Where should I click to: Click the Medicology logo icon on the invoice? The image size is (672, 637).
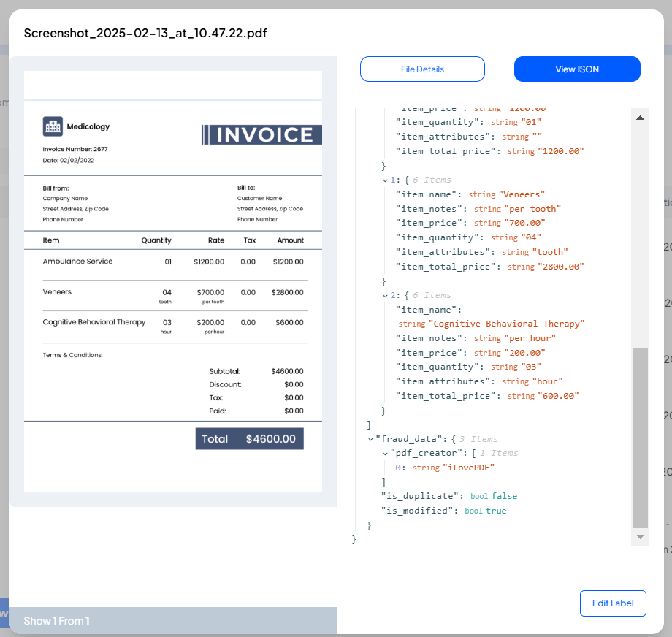click(53, 126)
